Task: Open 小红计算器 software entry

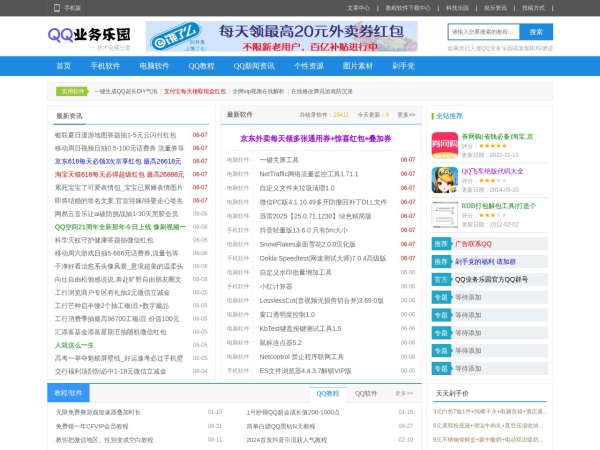Action: coord(276,287)
